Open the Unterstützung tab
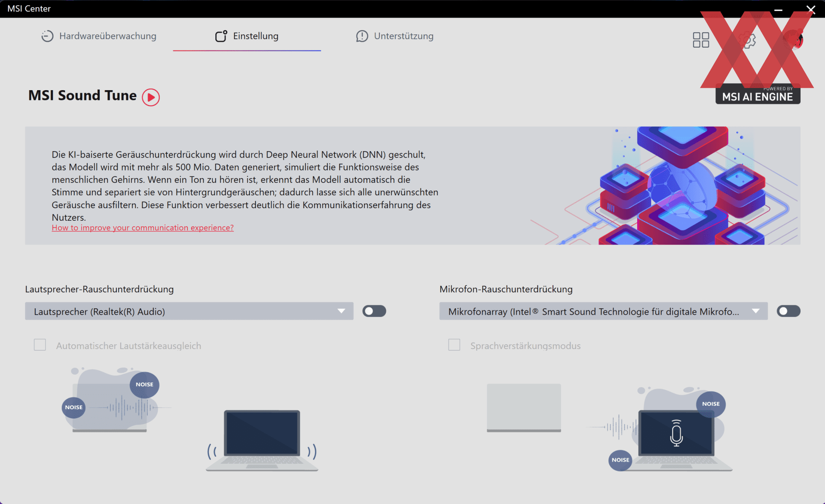This screenshot has width=825, height=504. [x=394, y=36]
